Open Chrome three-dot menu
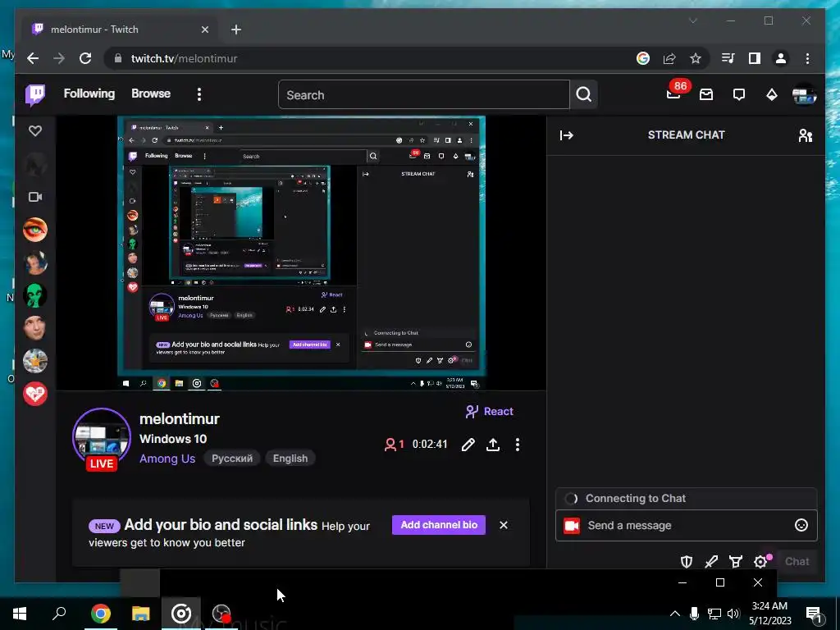Image resolution: width=840 pixels, height=630 pixels. (807, 58)
